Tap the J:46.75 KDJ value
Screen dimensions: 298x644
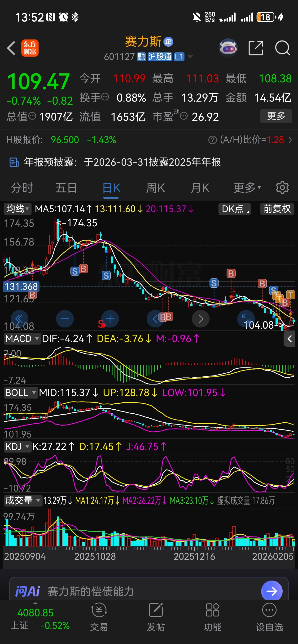coord(146,447)
